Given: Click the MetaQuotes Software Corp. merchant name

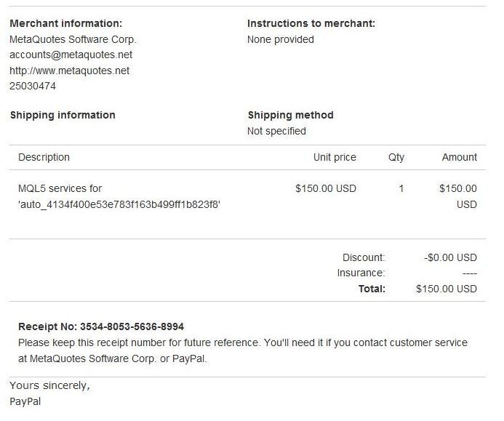Looking at the screenshot, I should 73,39.
